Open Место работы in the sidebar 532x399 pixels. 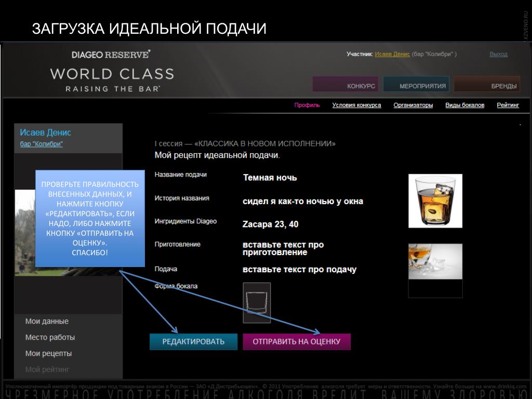50,337
